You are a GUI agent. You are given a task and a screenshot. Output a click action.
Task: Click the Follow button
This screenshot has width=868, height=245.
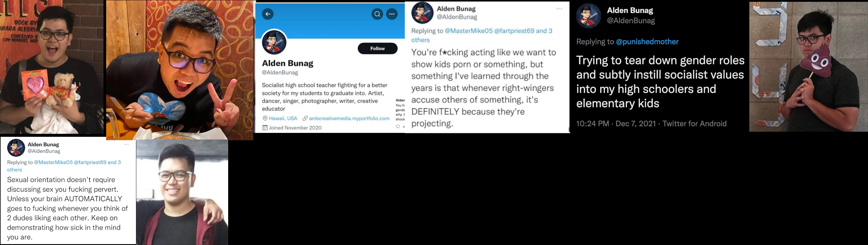tap(377, 49)
